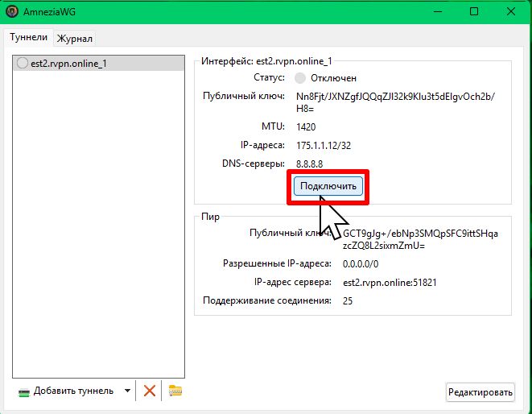532x414 pixels.
Task: Open the dropdown arrow beside Добавить туннель
Action: [127, 391]
